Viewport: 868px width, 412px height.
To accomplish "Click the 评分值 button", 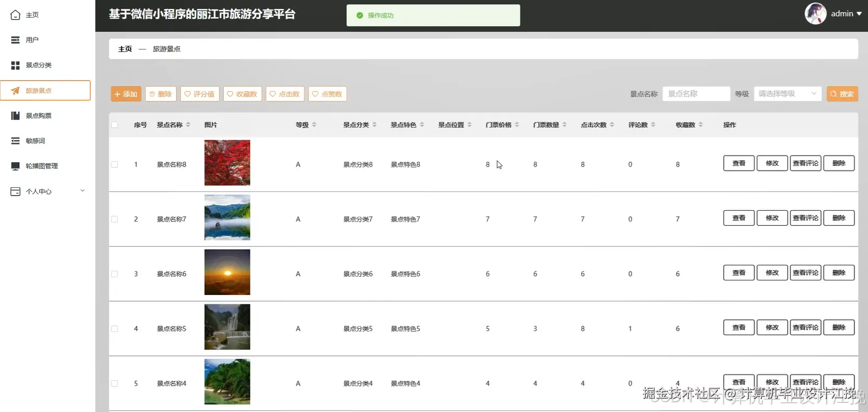I will (199, 94).
